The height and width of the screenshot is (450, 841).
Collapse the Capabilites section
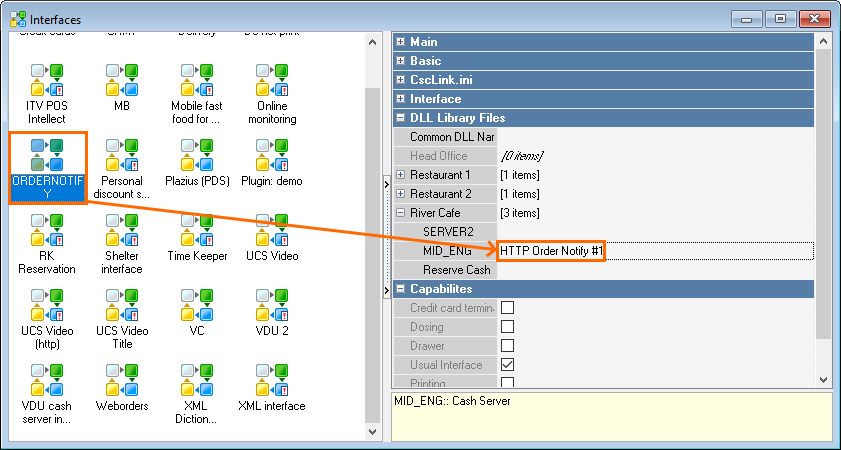pos(400,289)
